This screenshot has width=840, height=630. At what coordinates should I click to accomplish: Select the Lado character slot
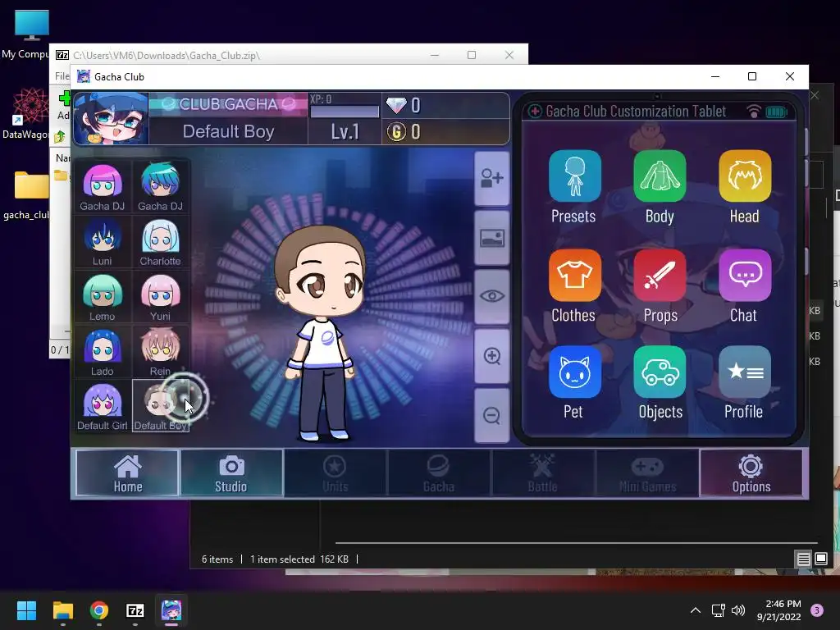pos(103,351)
